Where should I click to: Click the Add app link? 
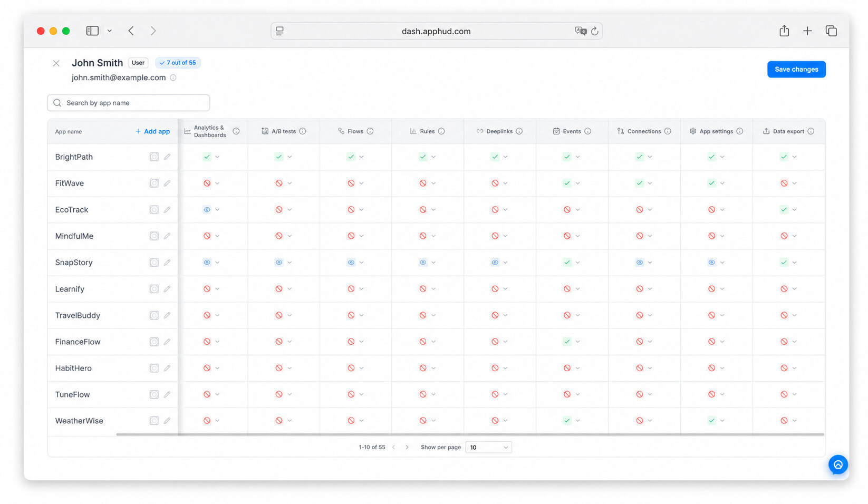pos(152,131)
